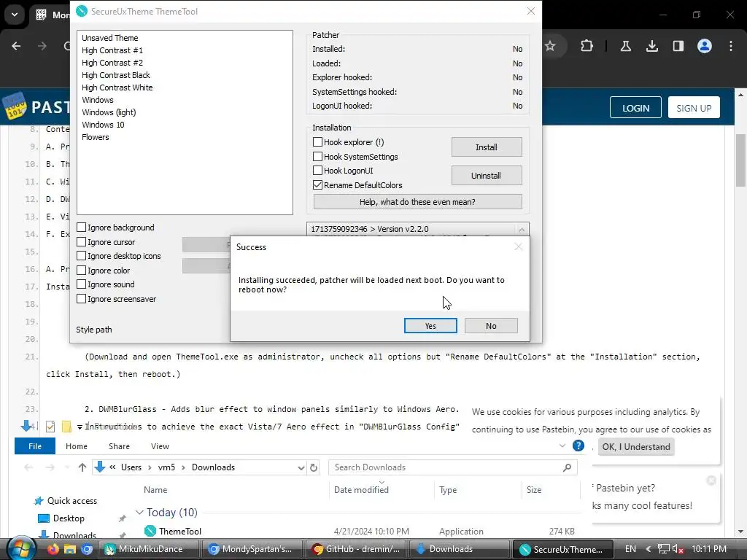Screen dimensions: 747x560
Task: Show hidden tray icons arrow
Action: click(648, 549)
